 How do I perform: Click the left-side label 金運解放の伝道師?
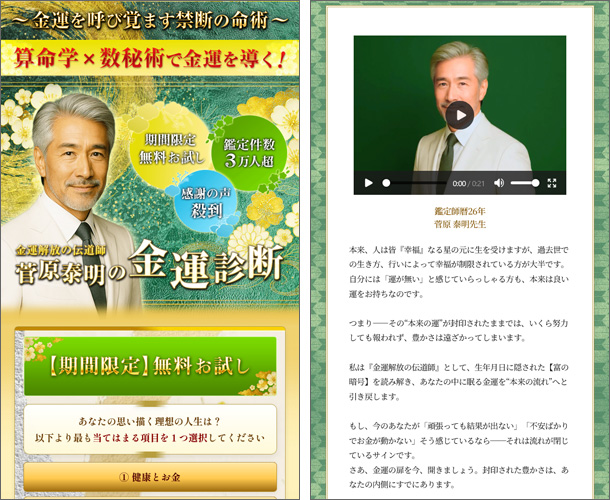pyautogui.click(x=61, y=251)
